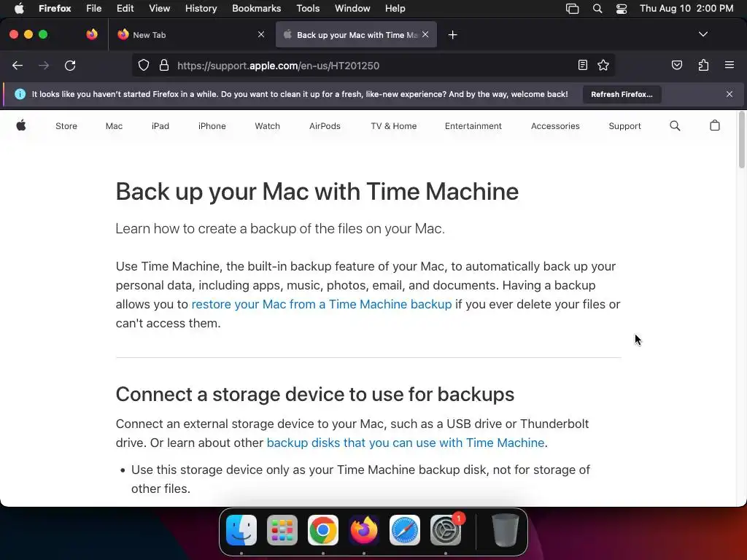The image size is (747, 560).
Task: Click the info icon in the notification bar
Action: 20,94
